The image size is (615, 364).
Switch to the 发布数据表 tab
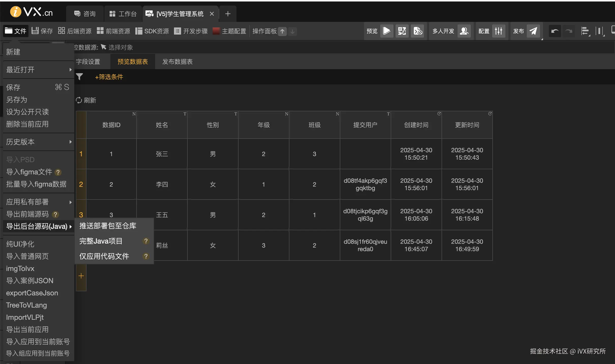[177, 61]
